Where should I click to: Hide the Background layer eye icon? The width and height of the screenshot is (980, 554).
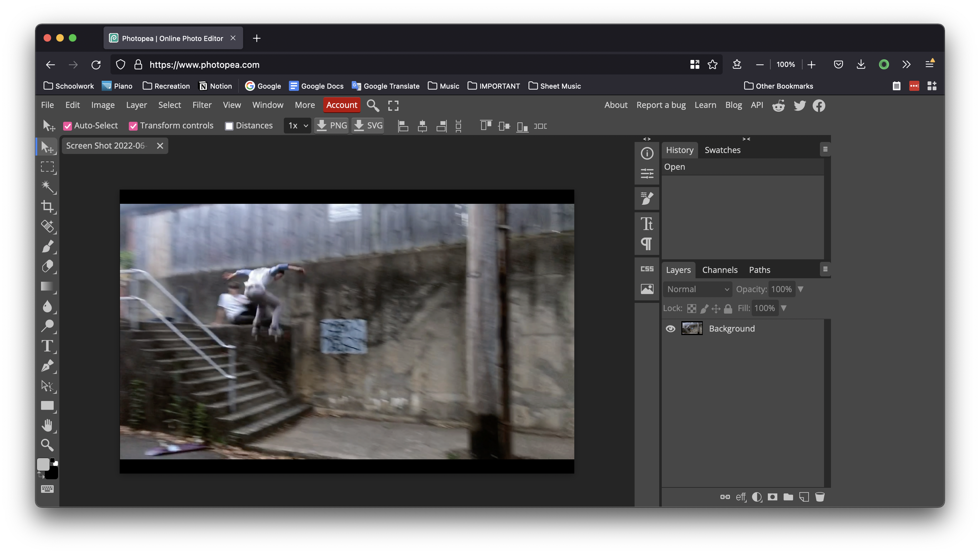coord(671,328)
